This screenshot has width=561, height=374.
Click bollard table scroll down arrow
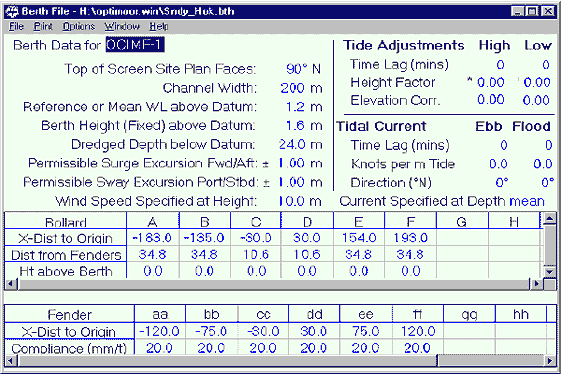[x=550, y=271]
